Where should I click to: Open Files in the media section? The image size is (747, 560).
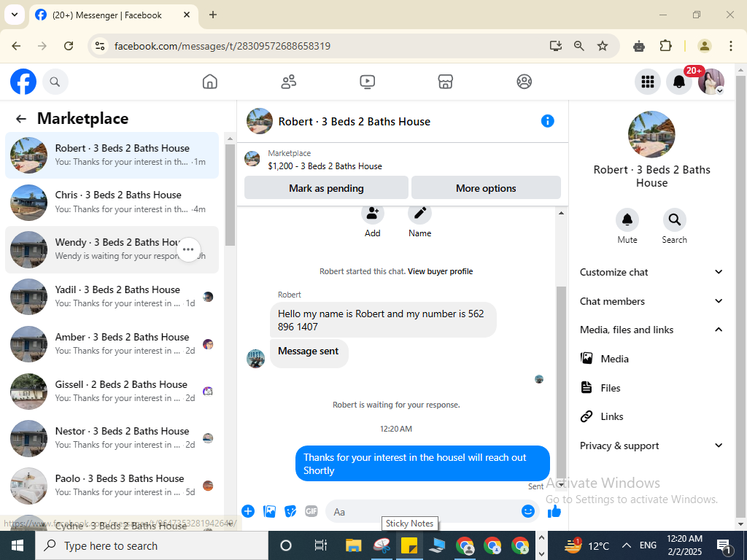point(651,388)
